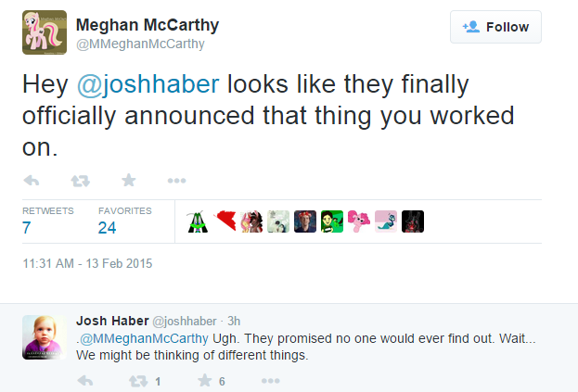
Task: Reply to Meghan McCarthy's main tweet
Action: click(x=31, y=180)
